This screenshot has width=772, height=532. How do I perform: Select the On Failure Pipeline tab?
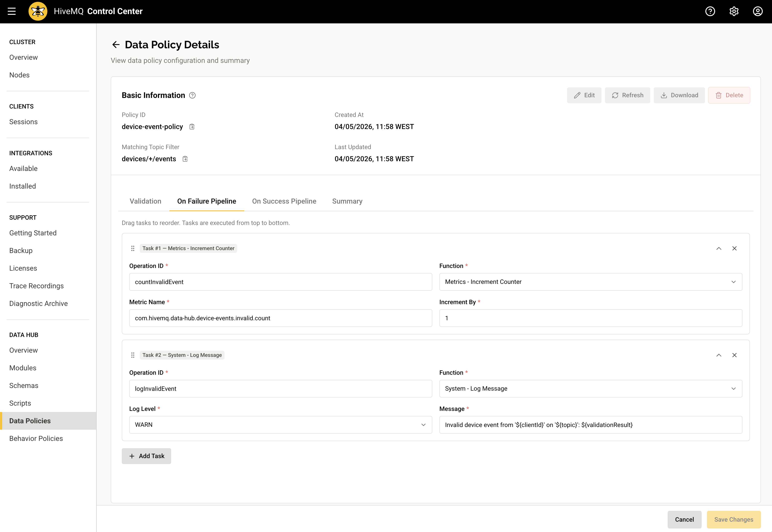tap(207, 201)
